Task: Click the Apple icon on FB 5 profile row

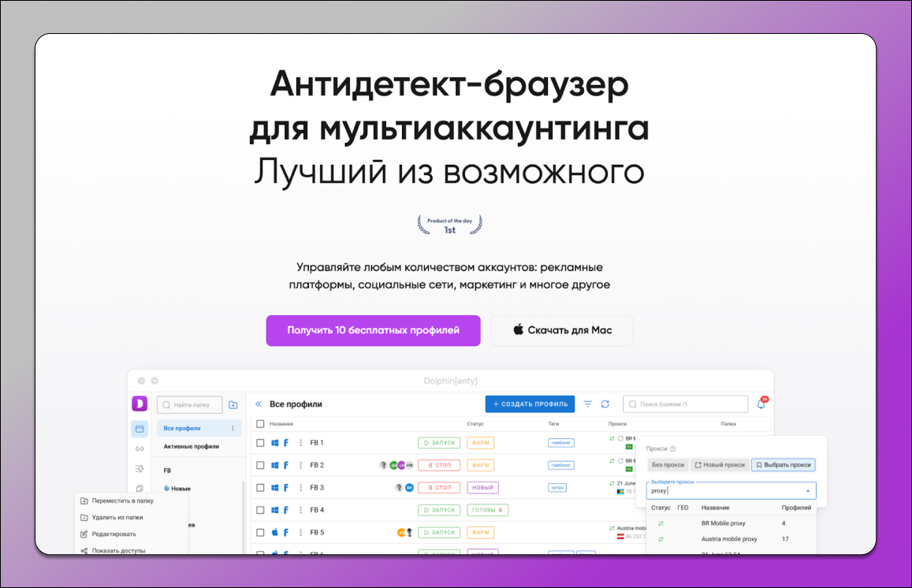Action: point(274,531)
